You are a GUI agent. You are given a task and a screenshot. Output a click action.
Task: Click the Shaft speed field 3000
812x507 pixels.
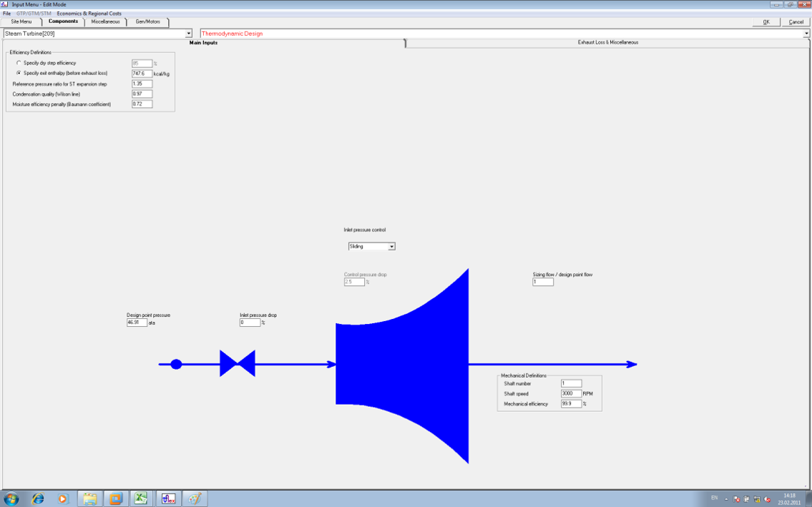[571, 393]
